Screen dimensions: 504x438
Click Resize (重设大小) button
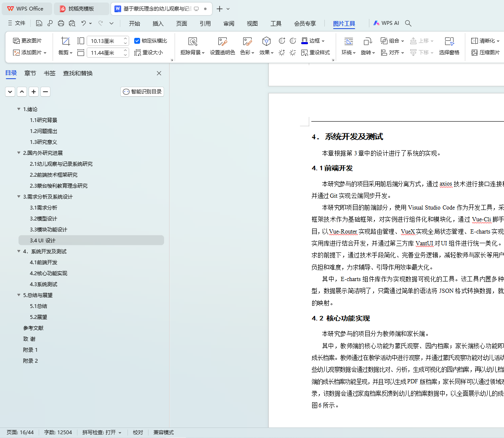[x=149, y=52]
